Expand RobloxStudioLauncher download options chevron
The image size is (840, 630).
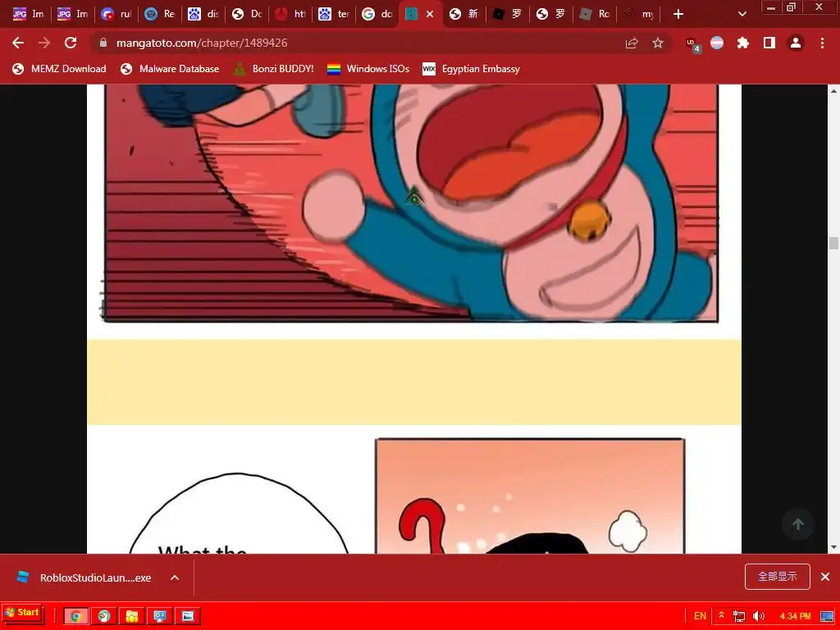coord(175,577)
